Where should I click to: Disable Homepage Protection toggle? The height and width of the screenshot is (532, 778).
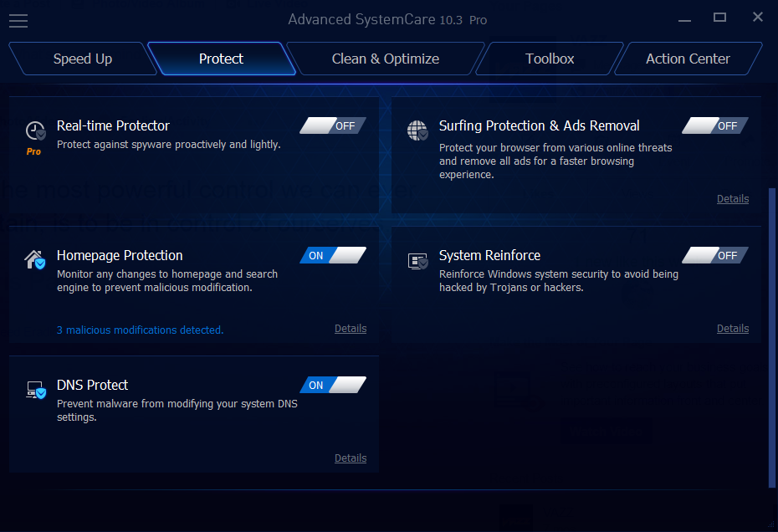333,255
